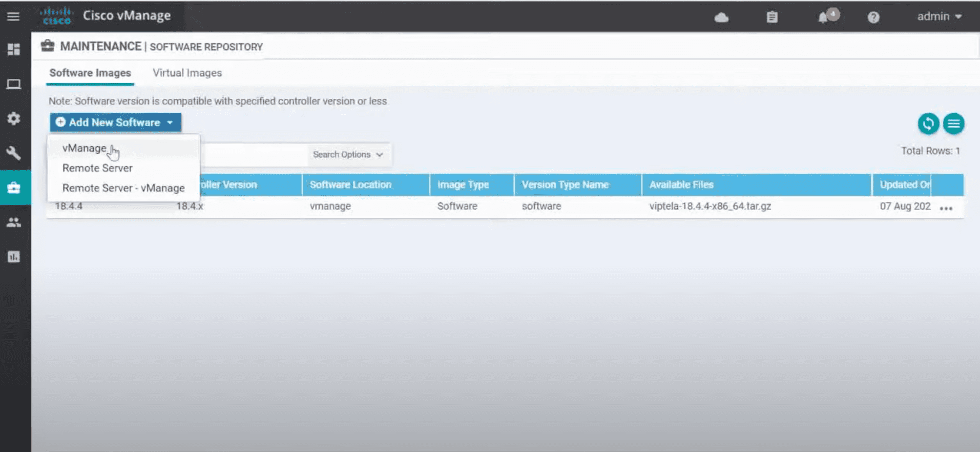Image resolution: width=980 pixels, height=452 pixels.
Task: Choose Remote Server menu option
Action: tap(97, 168)
